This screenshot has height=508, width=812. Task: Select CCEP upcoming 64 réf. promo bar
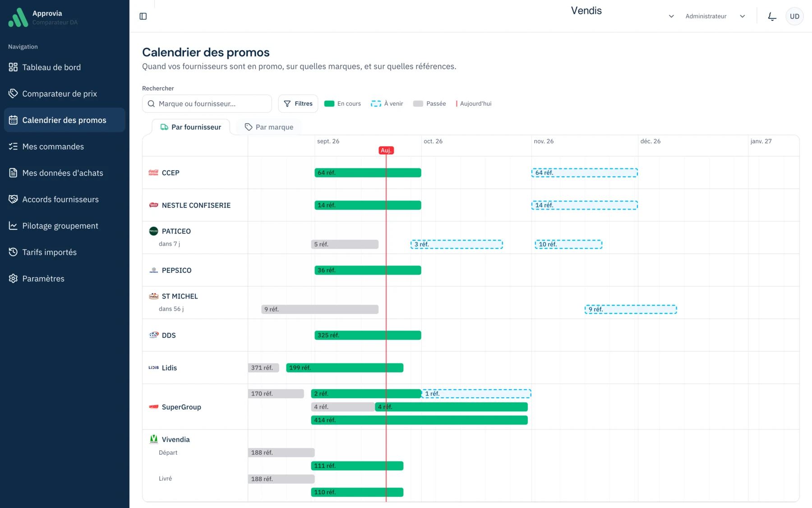[x=585, y=172]
